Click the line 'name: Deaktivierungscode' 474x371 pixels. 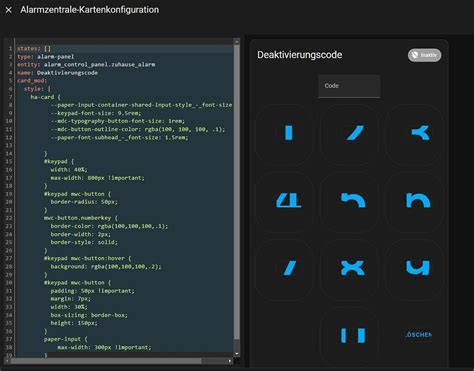[57, 73]
